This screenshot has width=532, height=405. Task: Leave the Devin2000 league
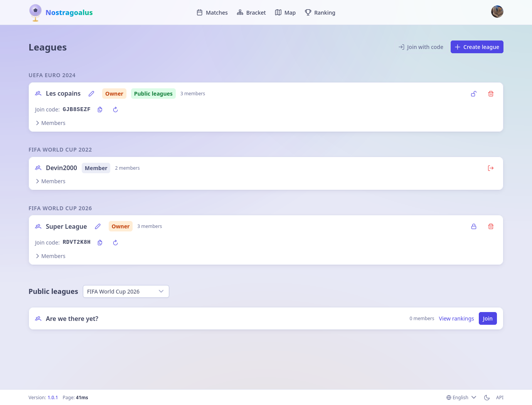click(491, 168)
